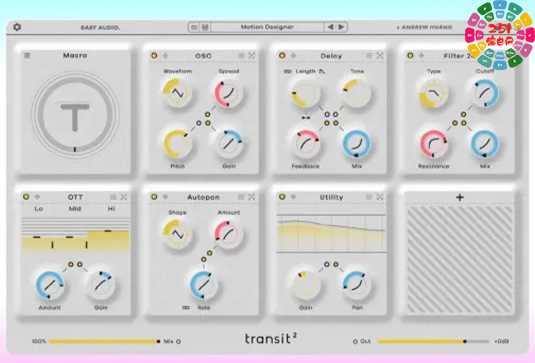Click the note division icon after Delay Length

322,71
